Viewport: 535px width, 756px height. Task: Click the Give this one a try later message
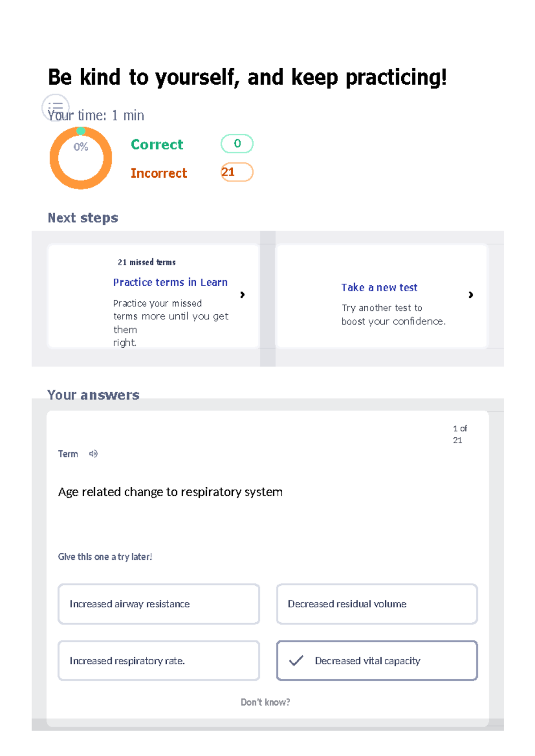[x=105, y=557]
